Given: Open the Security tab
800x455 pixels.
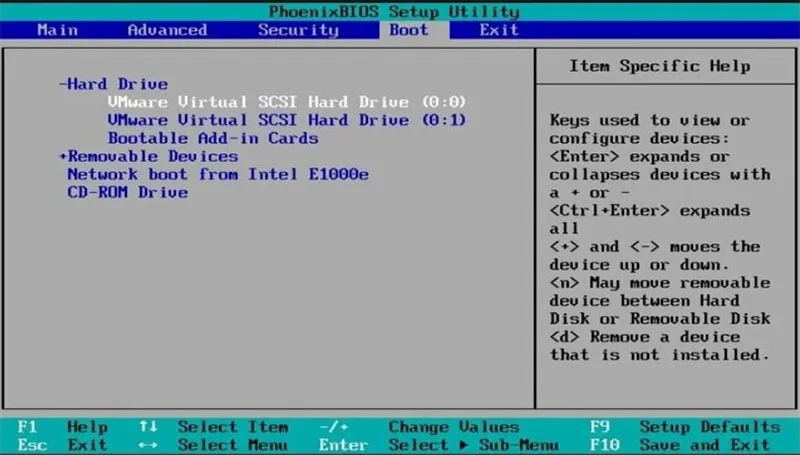Looking at the screenshot, I should (x=298, y=30).
